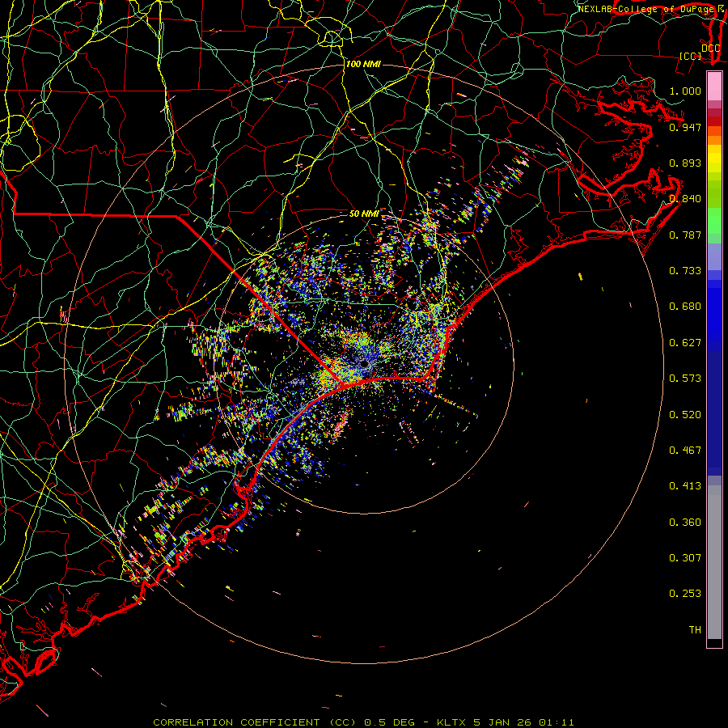728x728 pixels.
Task: Click the [CC] legend header text
Action: [x=691, y=56]
